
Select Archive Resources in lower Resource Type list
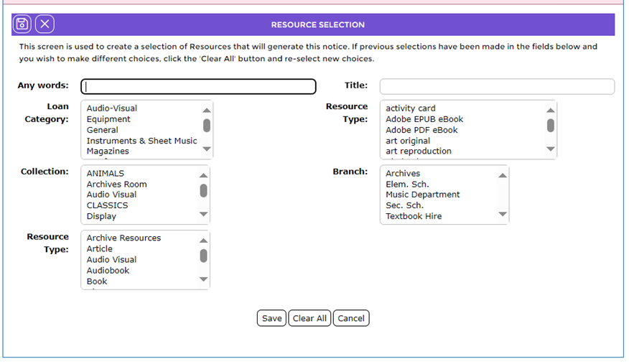coord(124,238)
